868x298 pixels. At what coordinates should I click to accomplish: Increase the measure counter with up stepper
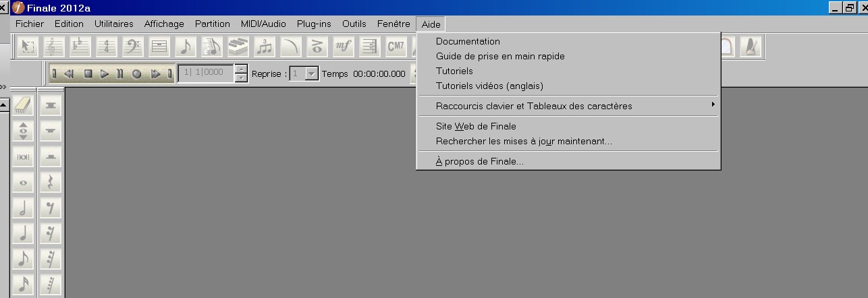241,69
